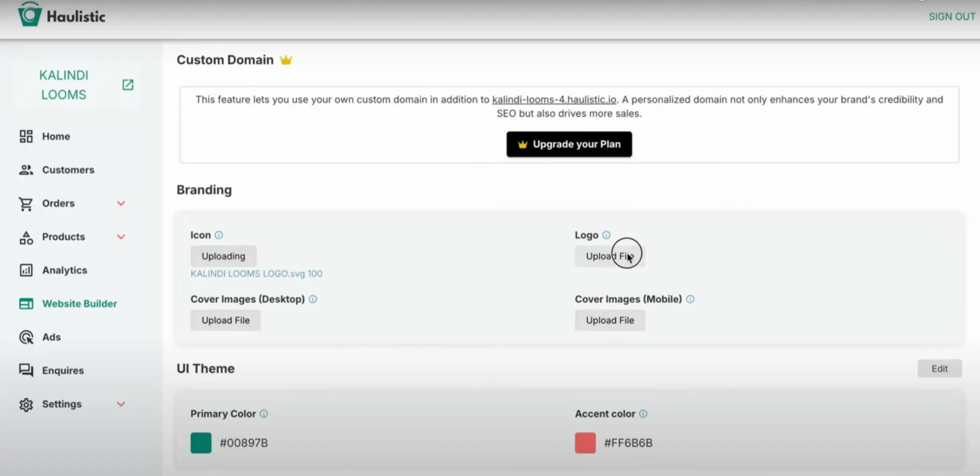Image resolution: width=980 pixels, height=476 pixels.
Task: Expand the Products submenu chevron
Action: [121, 237]
